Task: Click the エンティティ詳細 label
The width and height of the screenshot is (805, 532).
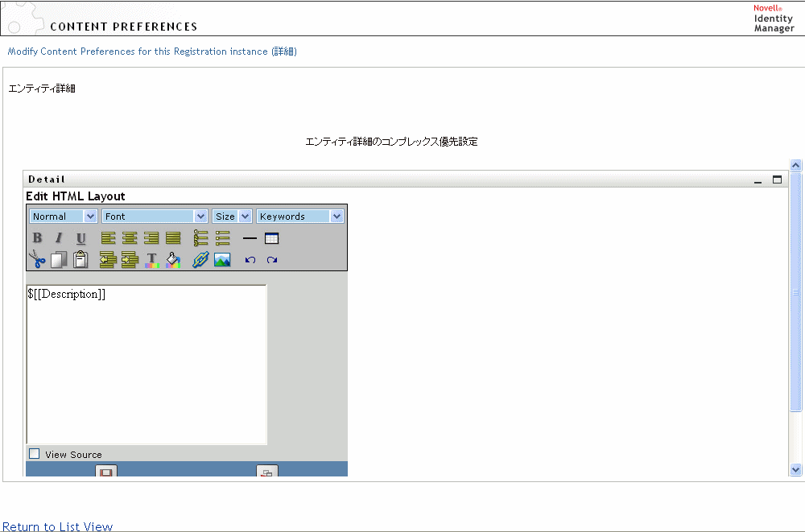Action: [42, 89]
